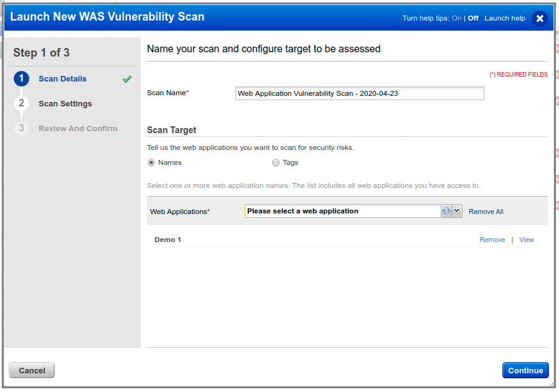This screenshot has height=392, width=559.
Task: Click the green checkmark beside Scan Details
Action: point(127,79)
